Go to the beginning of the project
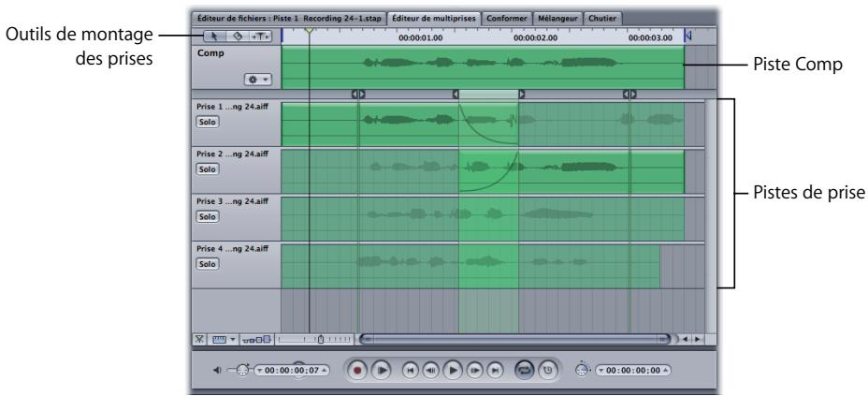The image size is (868, 396). [410, 370]
